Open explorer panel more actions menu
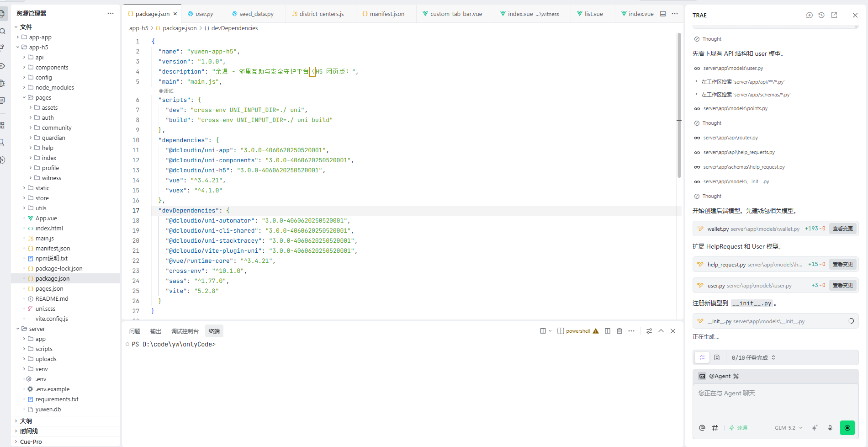The image size is (868, 447). pyautogui.click(x=111, y=13)
